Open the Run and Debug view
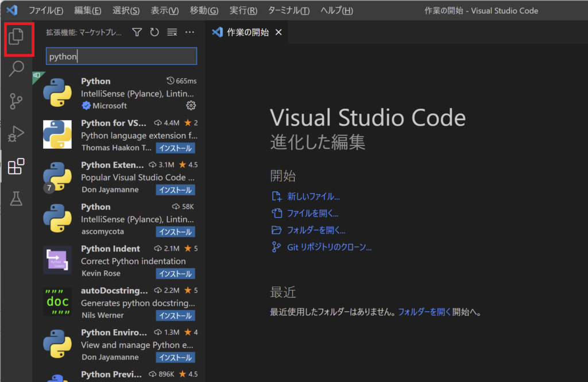The width and height of the screenshot is (588, 382). click(x=16, y=134)
